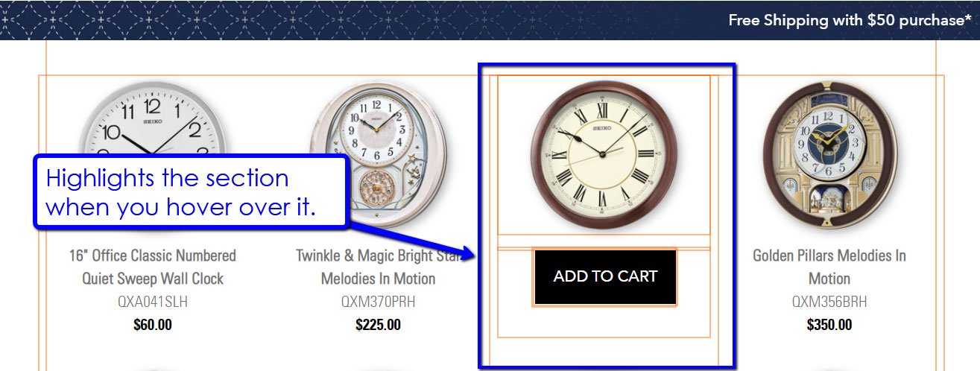Open the 16" Office Classic Numbered title link
The image size is (980, 371).
pos(152,267)
